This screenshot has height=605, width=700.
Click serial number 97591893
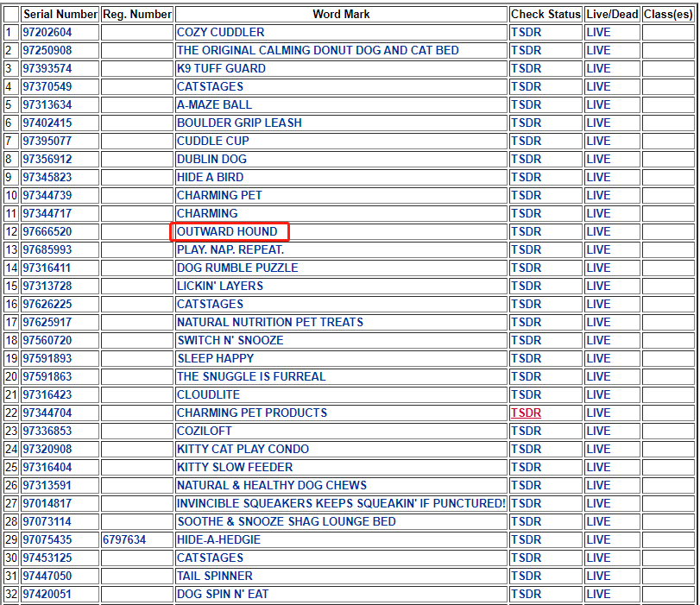47,358
